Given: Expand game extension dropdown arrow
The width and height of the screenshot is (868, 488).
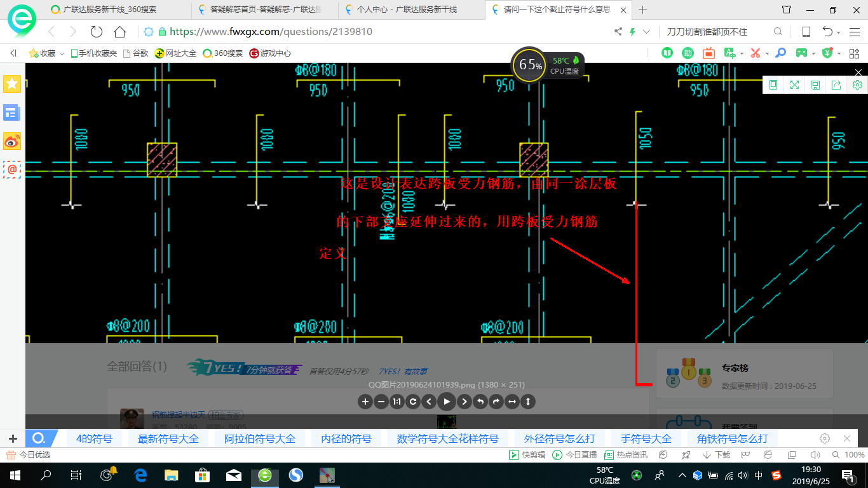Looking at the screenshot, I should point(814,54).
